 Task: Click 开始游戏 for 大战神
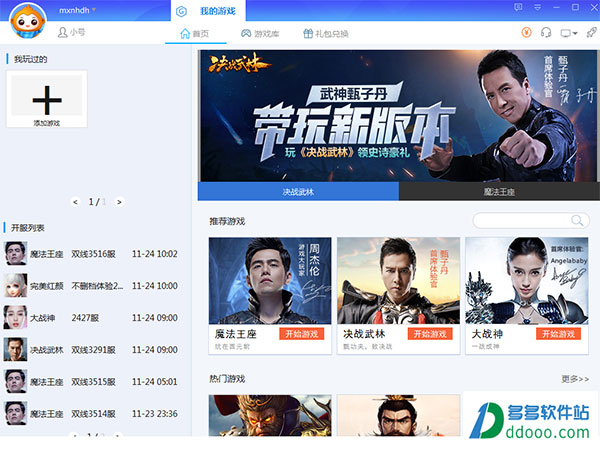click(558, 334)
